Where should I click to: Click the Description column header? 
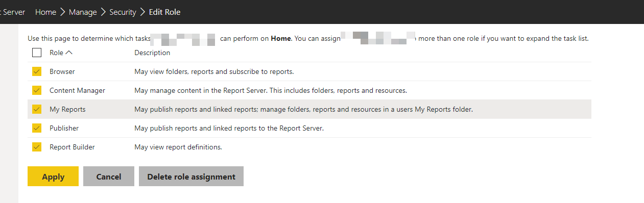pos(152,53)
